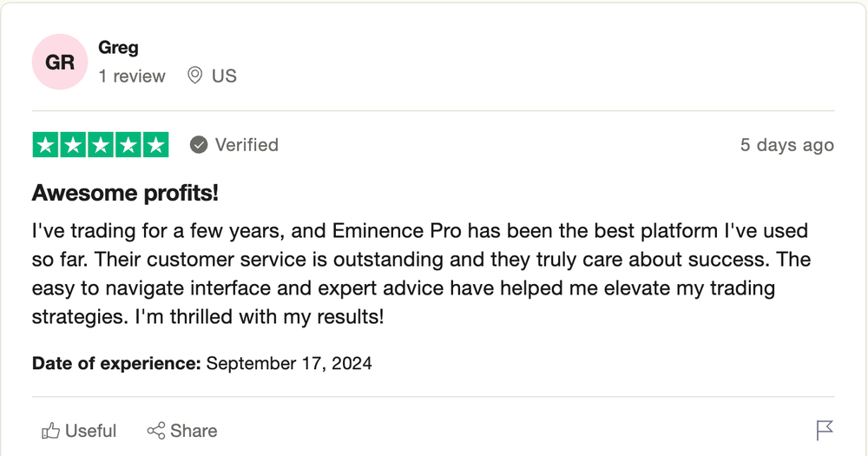The height and width of the screenshot is (456, 868).
Task: Click the Eminence Pro review body text
Action: pos(421,274)
